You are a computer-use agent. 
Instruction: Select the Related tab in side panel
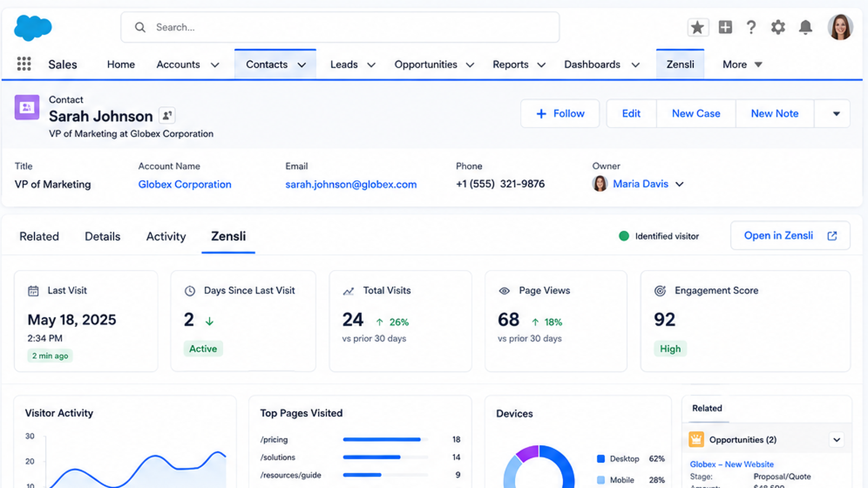707,408
